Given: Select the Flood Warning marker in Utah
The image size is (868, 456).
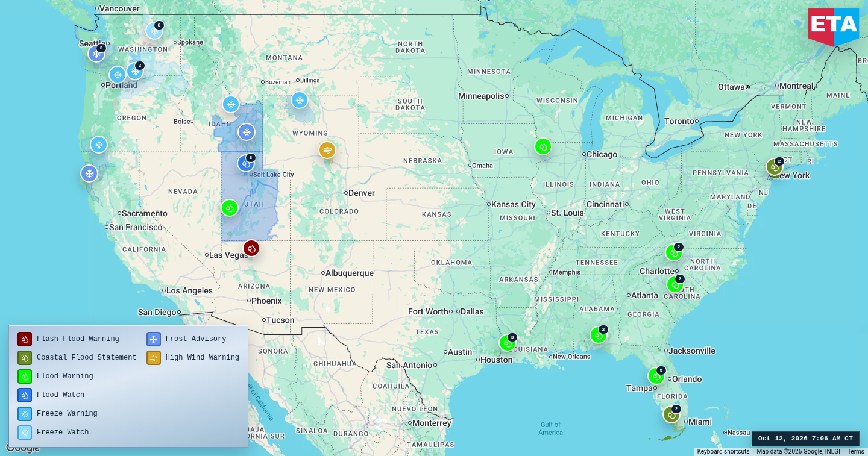Looking at the screenshot, I should point(230,208).
